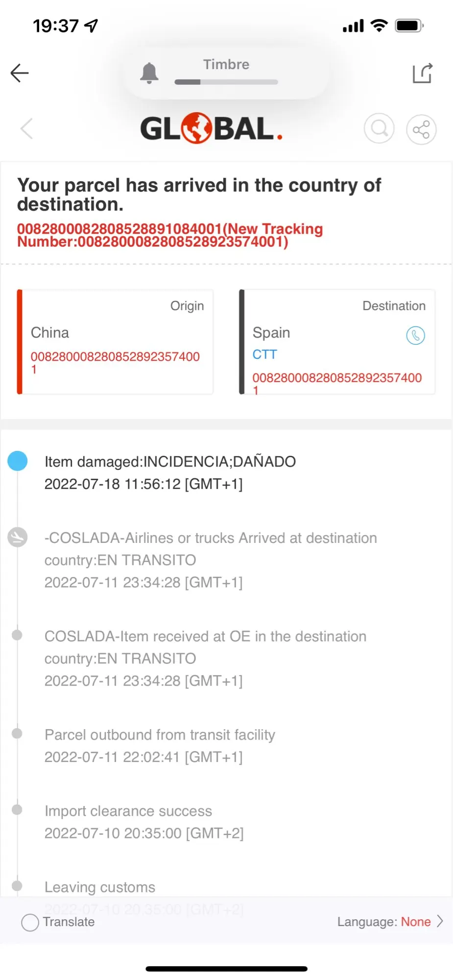453x980 pixels.
Task: Adjust the Timbre volume slider
Action: pyautogui.click(x=226, y=82)
